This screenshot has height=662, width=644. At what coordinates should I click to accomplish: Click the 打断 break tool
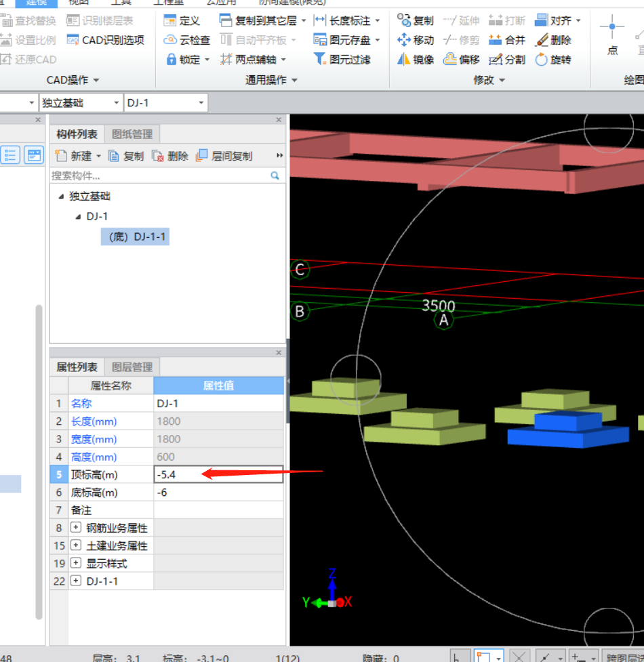[x=507, y=20]
